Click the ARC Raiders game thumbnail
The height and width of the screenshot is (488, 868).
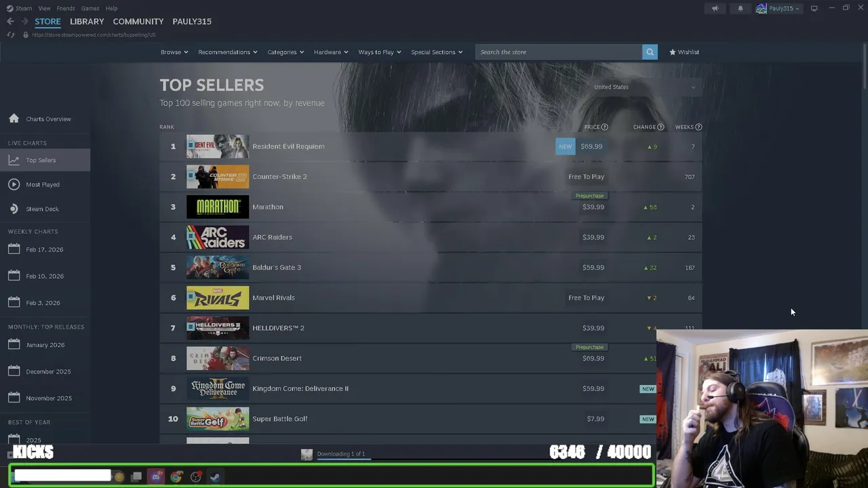point(218,237)
